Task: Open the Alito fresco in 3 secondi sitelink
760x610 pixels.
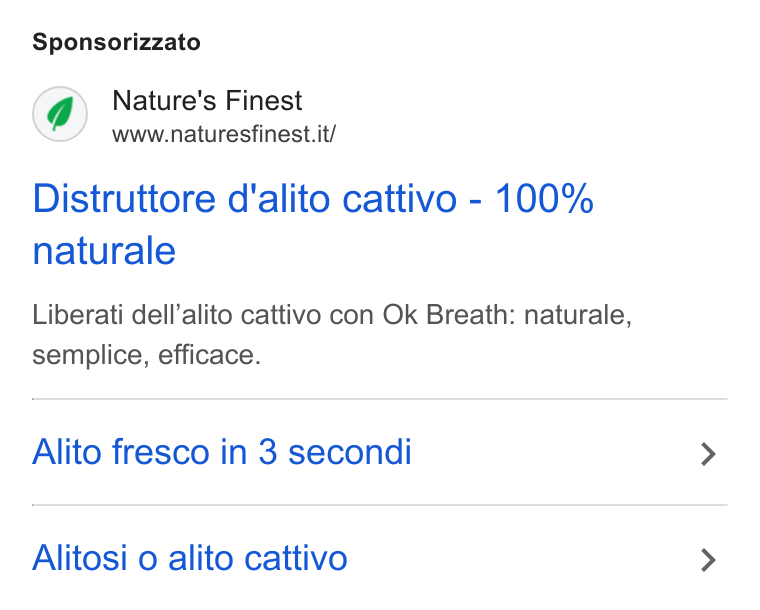Action: point(222,452)
